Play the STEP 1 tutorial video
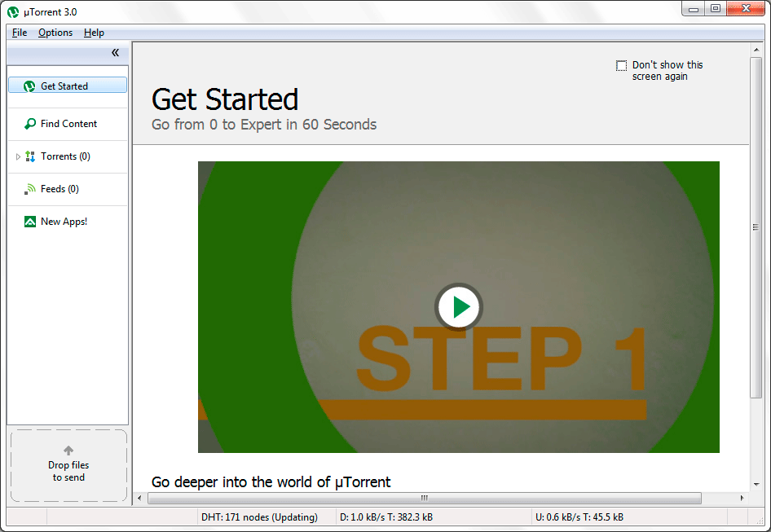 (x=459, y=307)
